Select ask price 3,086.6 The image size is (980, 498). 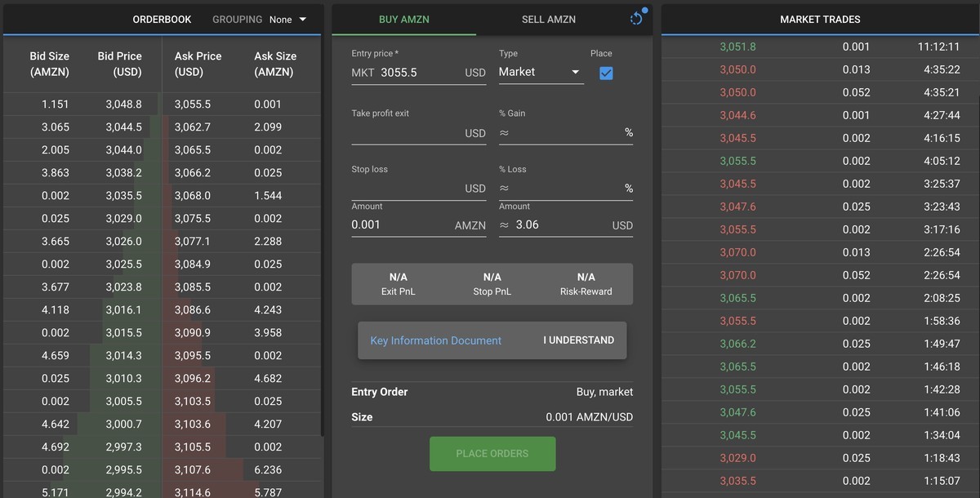[x=192, y=310]
